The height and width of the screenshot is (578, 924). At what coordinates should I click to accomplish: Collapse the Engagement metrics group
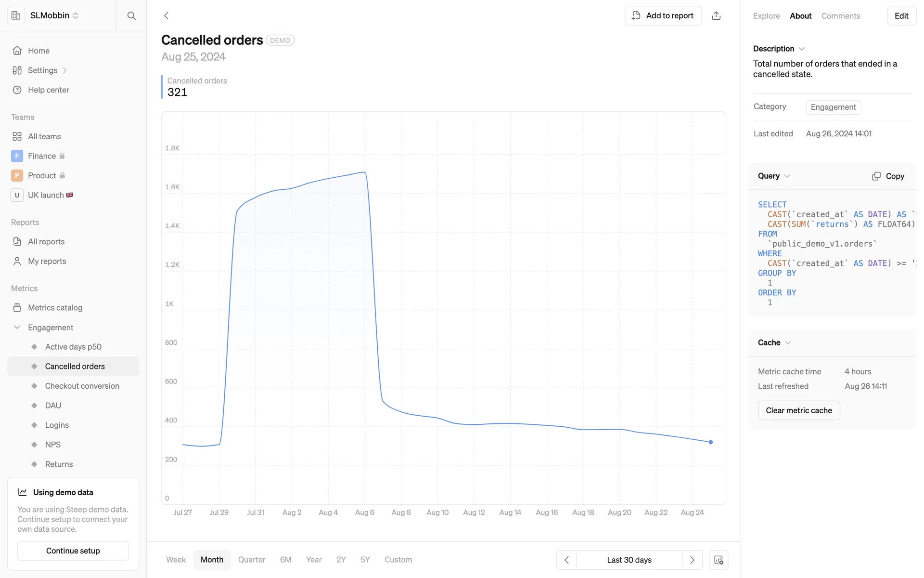[x=17, y=328]
